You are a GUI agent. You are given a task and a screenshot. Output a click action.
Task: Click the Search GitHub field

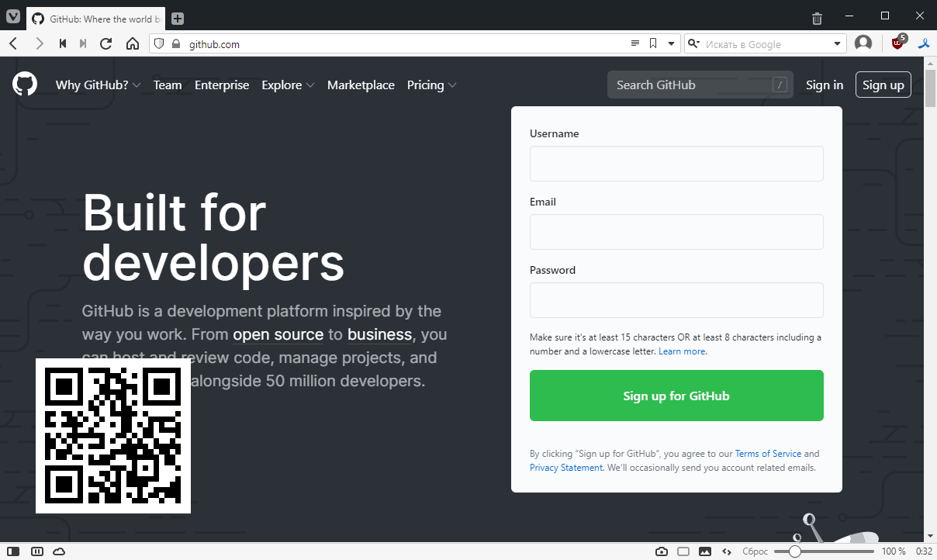pos(700,85)
